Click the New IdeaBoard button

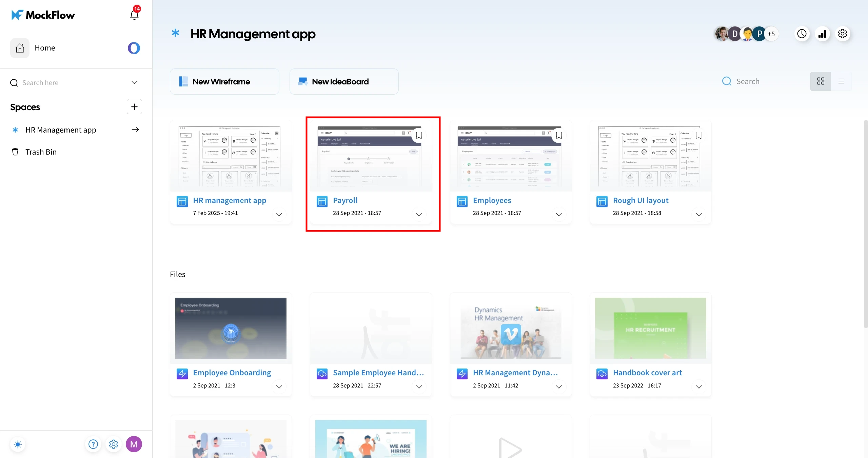tap(344, 82)
